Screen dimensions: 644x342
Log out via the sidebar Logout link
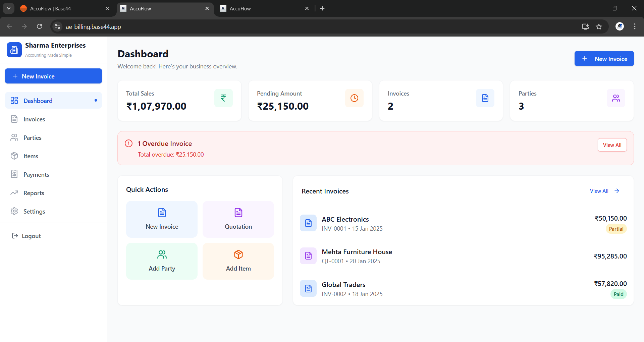tap(26, 236)
